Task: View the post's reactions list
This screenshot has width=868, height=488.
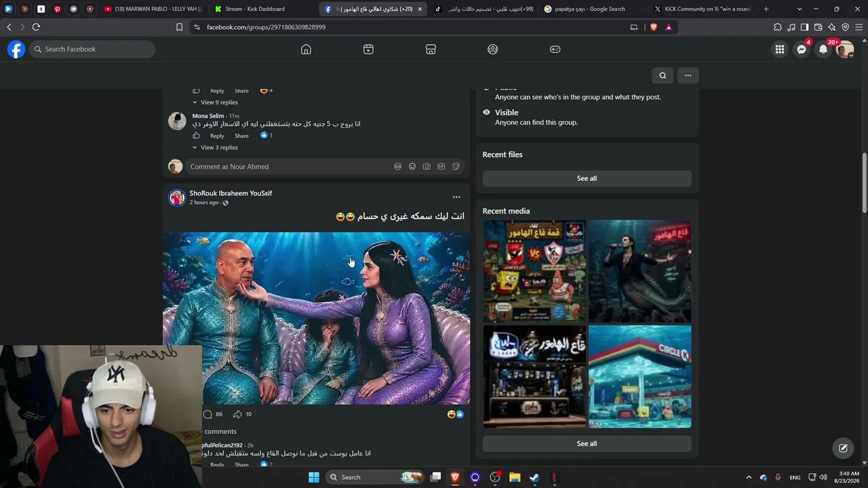Action: (456, 414)
